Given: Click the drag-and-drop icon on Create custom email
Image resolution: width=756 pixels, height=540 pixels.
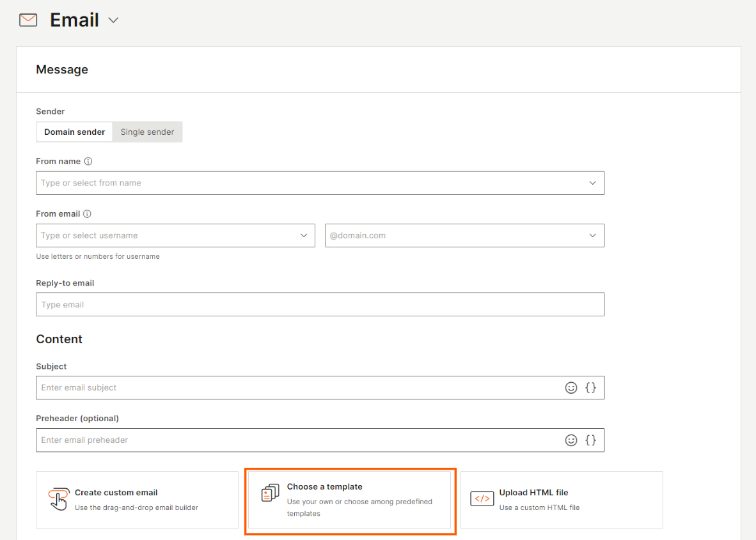Looking at the screenshot, I should click(x=59, y=498).
